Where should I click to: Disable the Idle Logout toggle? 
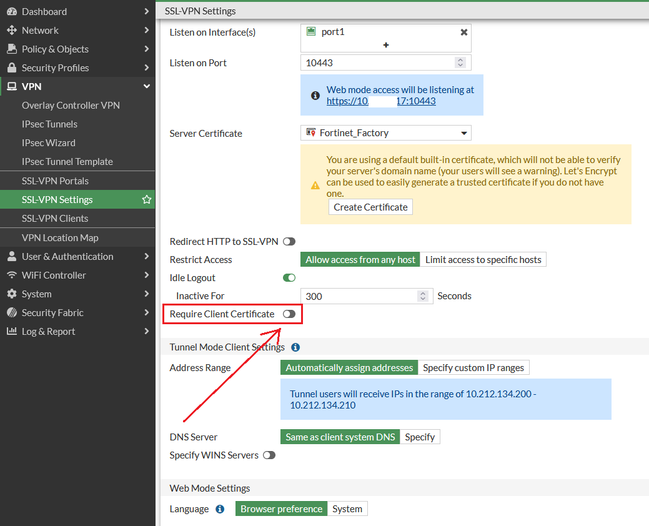289,278
